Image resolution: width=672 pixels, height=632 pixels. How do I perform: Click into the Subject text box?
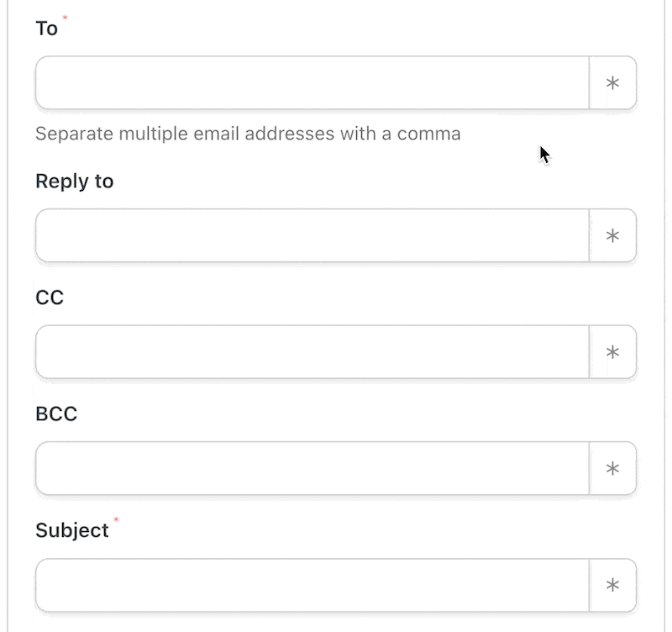312,585
